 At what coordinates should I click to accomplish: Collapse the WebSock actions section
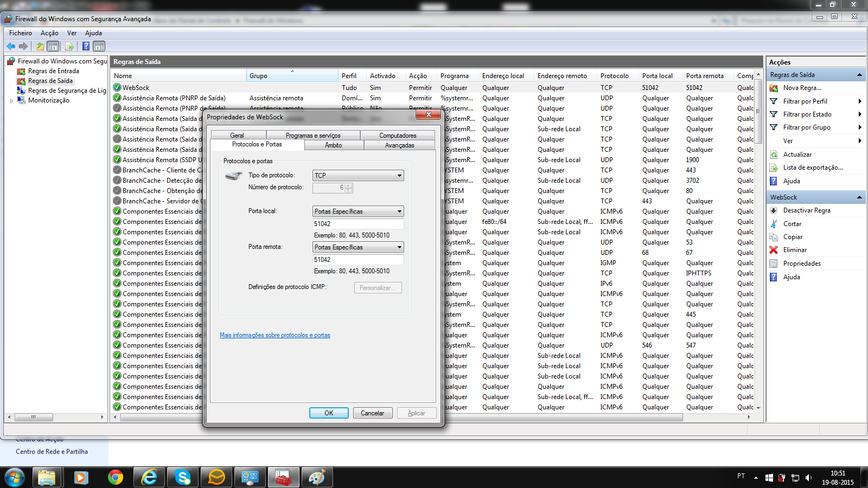tap(859, 197)
